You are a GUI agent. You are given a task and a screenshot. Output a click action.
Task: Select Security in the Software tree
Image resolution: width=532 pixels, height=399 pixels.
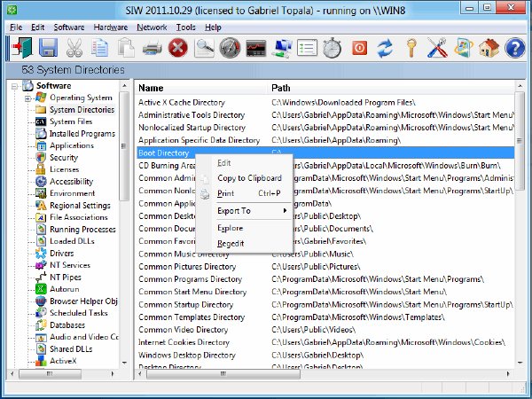click(64, 158)
